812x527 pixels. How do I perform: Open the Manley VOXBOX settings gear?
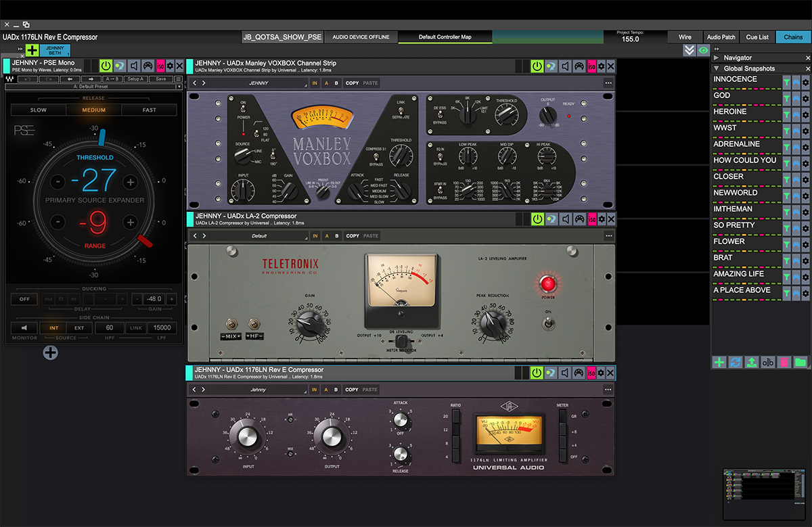pyautogui.click(x=601, y=66)
